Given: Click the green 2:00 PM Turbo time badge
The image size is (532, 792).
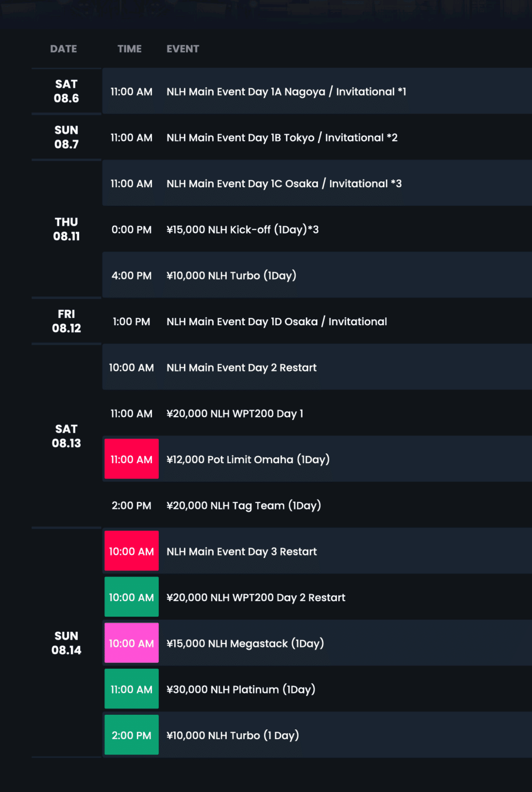Looking at the screenshot, I should point(131,735).
